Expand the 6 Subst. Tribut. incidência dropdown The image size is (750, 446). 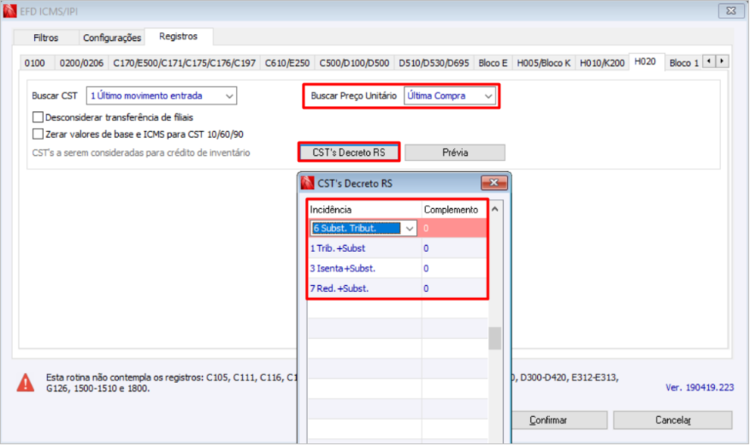pos(409,229)
